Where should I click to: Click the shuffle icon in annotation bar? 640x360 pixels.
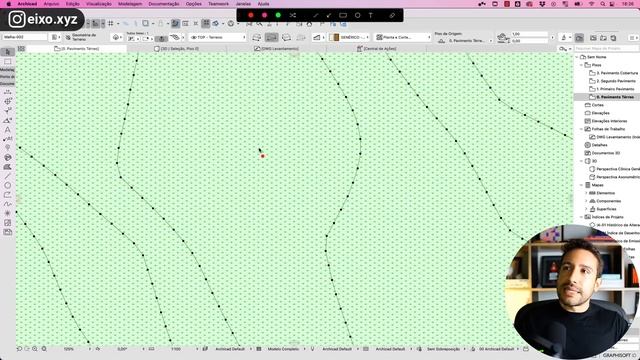pos(293,15)
